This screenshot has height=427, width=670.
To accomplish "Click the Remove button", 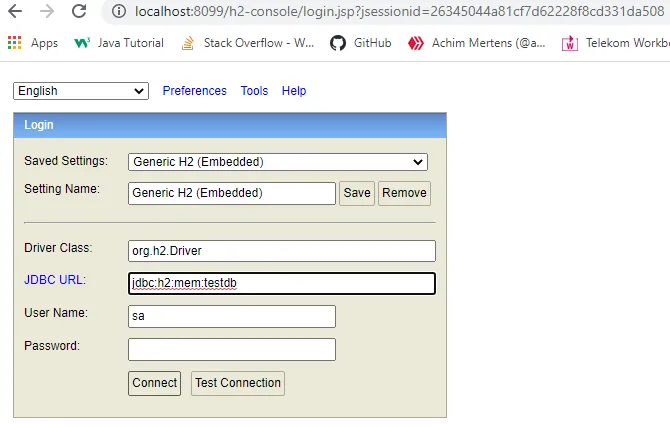I will [404, 193].
